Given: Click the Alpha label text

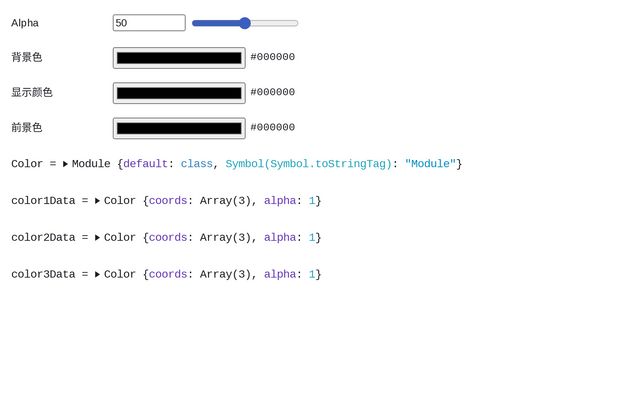Looking at the screenshot, I should click(25, 23).
